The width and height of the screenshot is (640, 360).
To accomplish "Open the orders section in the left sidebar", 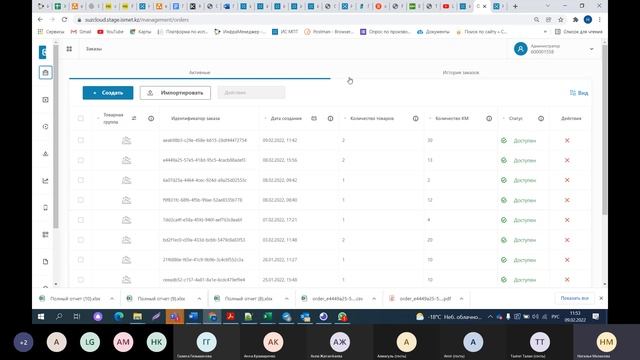I will 45,73.
